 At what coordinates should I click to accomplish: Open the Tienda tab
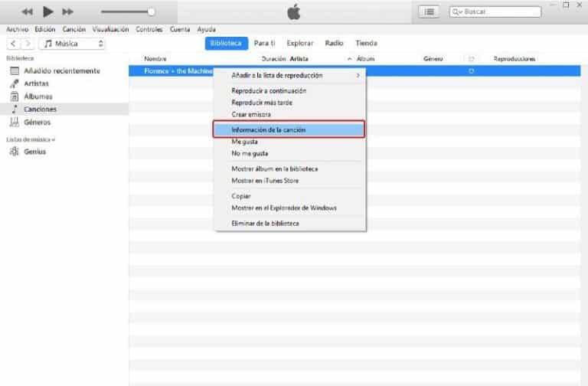click(366, 44)
